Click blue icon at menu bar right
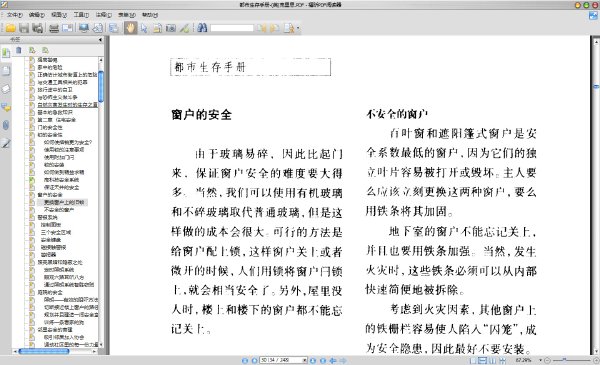 pos(593,15)
